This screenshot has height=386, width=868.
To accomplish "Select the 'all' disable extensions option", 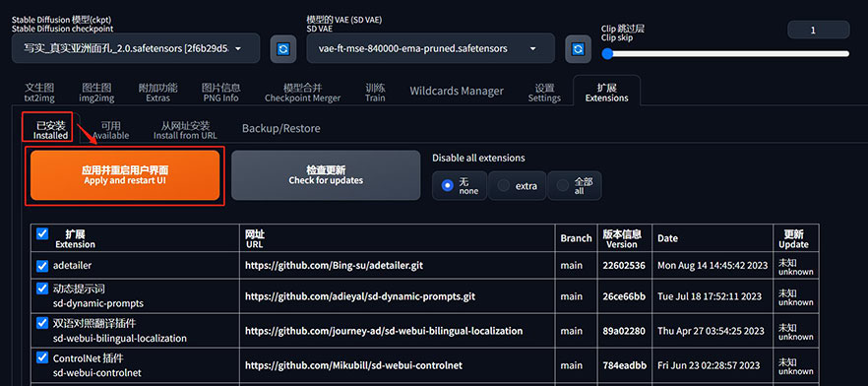I will click(x=574, y=185).
